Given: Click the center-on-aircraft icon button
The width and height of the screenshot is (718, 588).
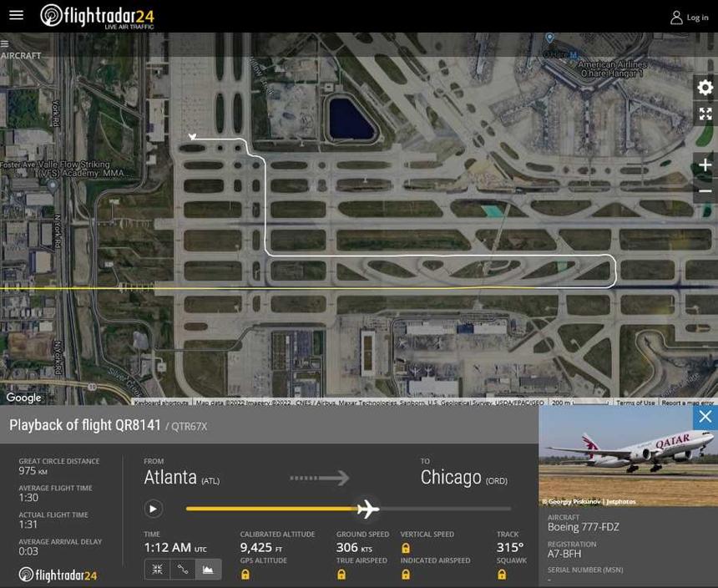Looking at the screenshot, I should tap(157, 570).
